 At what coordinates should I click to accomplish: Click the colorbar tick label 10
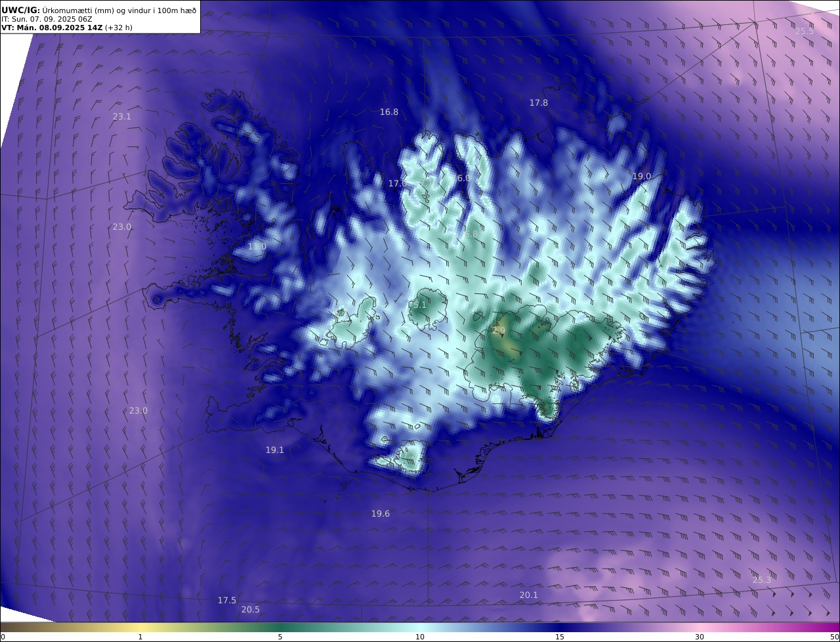coord(420,637)
